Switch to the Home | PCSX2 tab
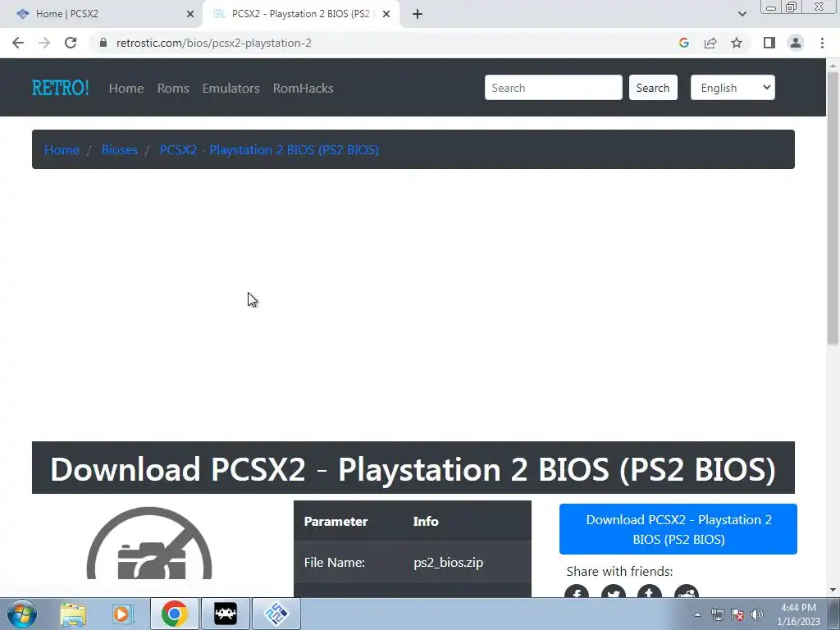The width and height of the screenshot is (840, 630). tap(102, 14)
